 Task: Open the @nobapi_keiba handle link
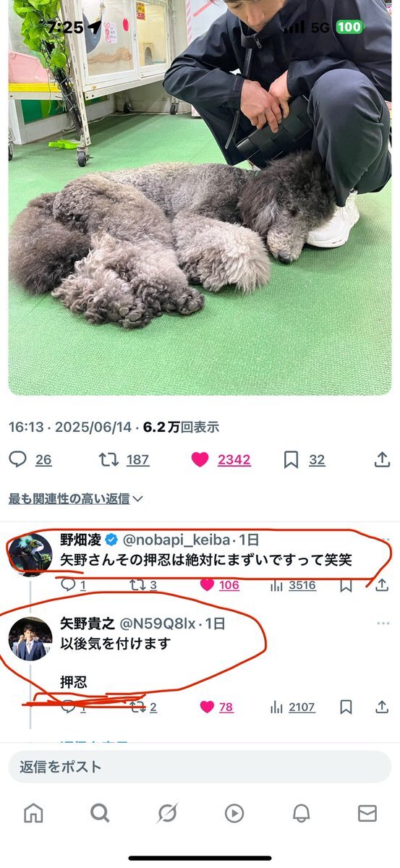[176, 540]
